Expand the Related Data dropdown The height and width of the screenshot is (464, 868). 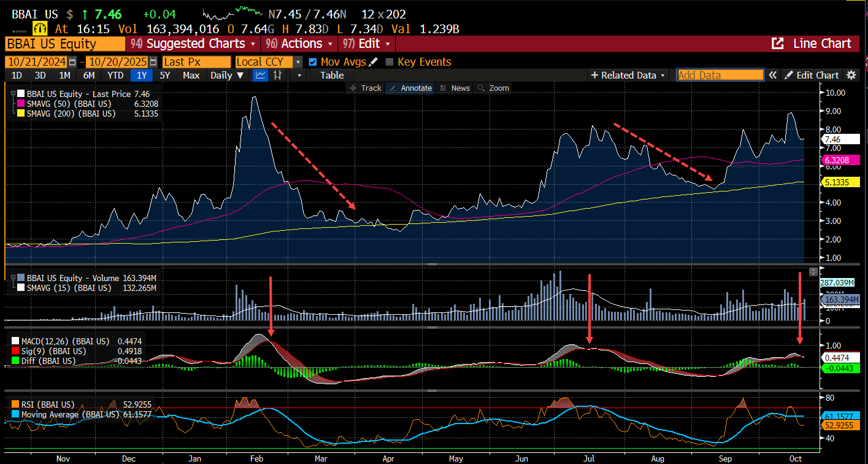628,75
